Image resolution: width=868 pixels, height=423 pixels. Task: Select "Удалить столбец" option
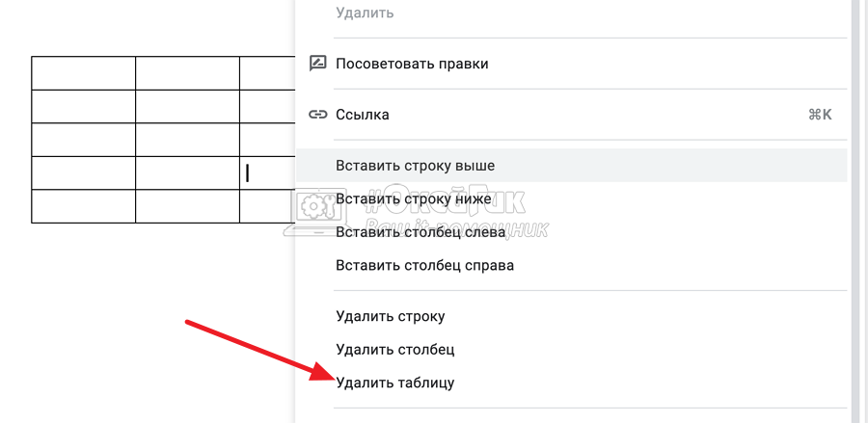(394, 349)
